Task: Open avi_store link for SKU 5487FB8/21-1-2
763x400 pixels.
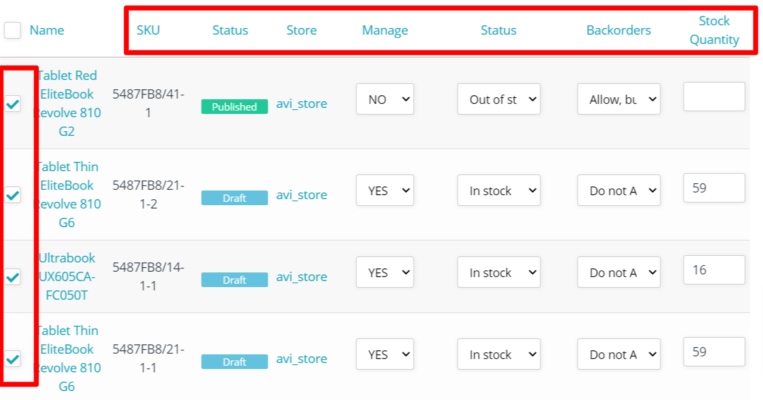Action: (302, 195)
